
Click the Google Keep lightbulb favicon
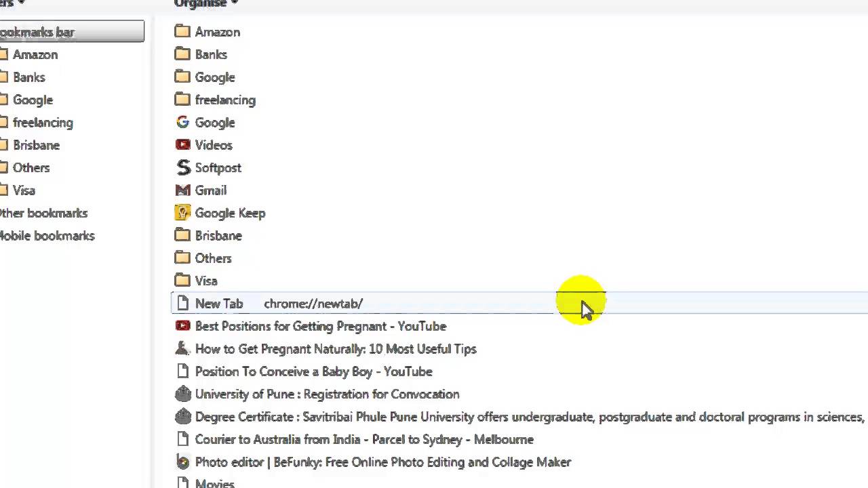pos(182,213)
